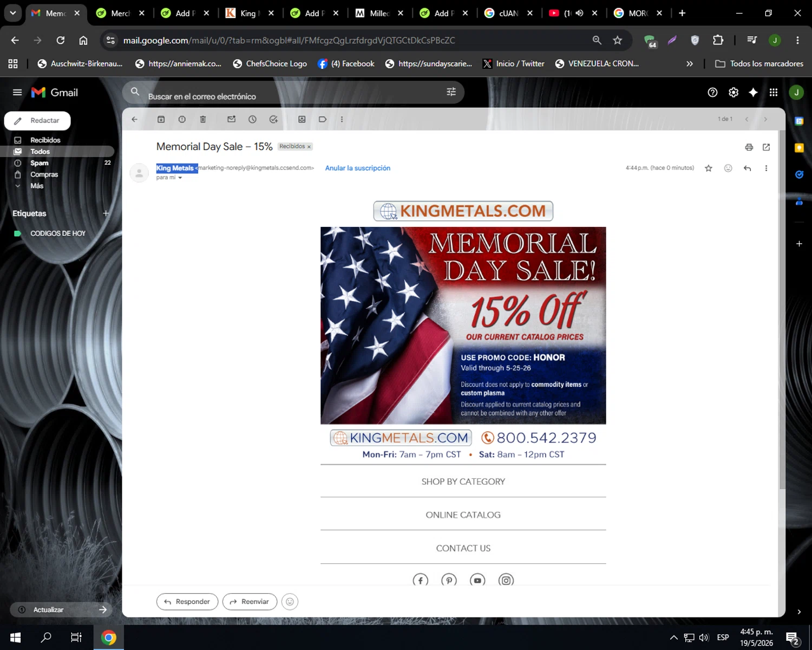Remove the Recibidos label from email
This screenshot has height=650, width=812.
pyautogui.click(x=309, y=147)
